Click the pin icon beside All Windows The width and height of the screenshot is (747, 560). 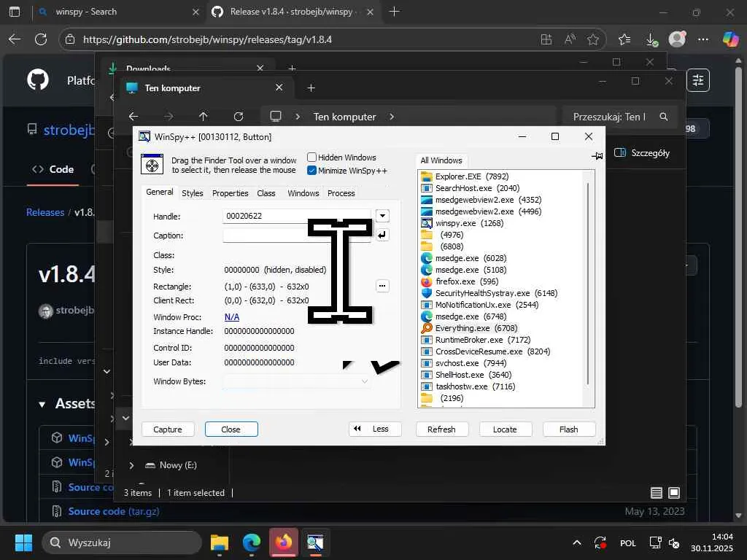[x=597, y=156]
